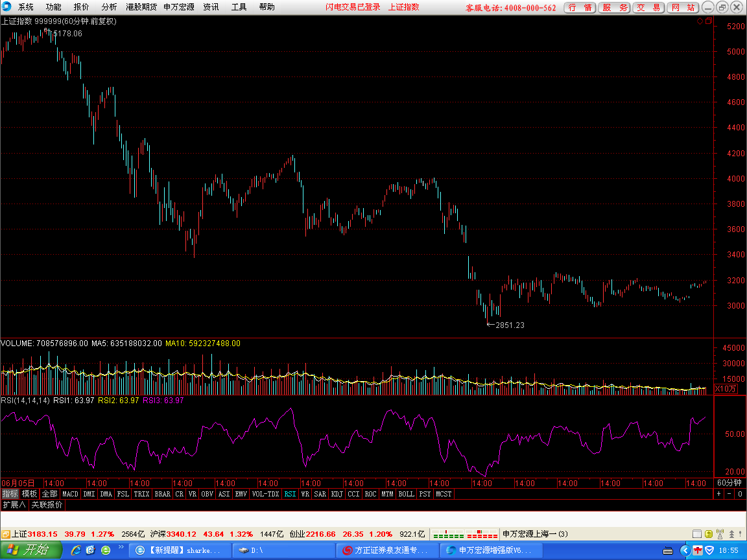Click the stacked up-arrows icon in status bar
Image resolution: width=747 pixels, height=560 pixels.
731,534
